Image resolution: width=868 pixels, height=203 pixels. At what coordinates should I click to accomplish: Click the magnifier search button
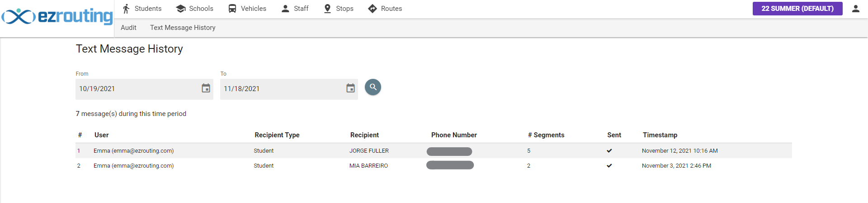[x=373, y=87]
